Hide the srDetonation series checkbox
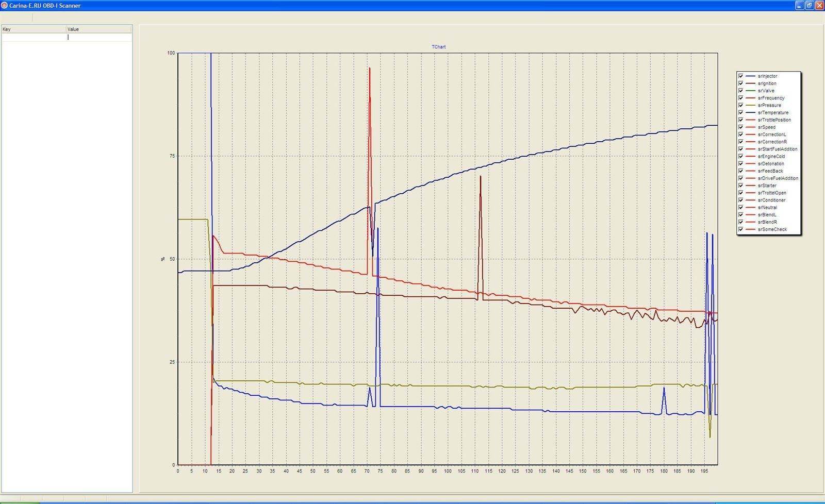Viewport: 825px width, 504px height. (x=741, y=164)
